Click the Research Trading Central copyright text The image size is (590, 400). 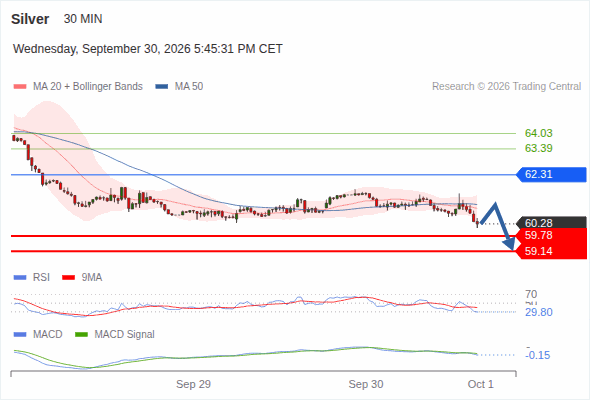coord(506,87)
